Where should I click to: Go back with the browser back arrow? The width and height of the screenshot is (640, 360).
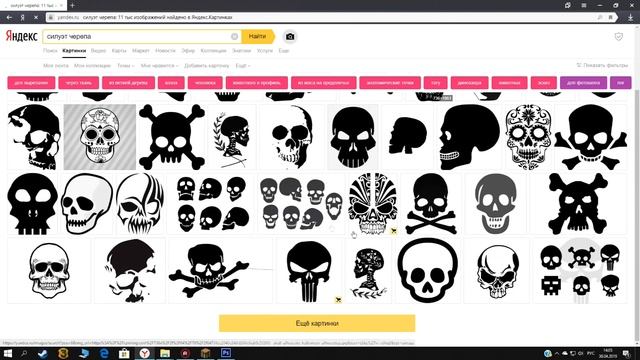[9, 18]
